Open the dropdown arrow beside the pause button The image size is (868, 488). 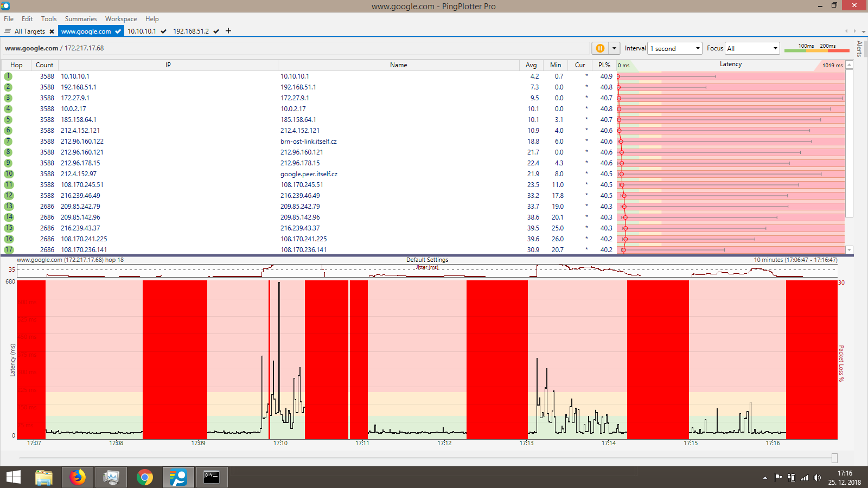pos(614,48)
